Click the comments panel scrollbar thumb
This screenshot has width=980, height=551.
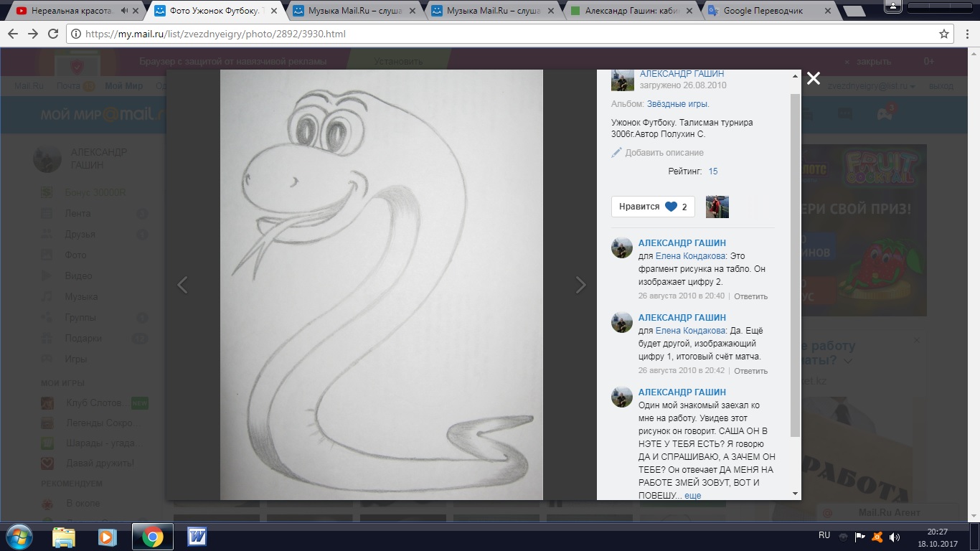click(795, 264)
